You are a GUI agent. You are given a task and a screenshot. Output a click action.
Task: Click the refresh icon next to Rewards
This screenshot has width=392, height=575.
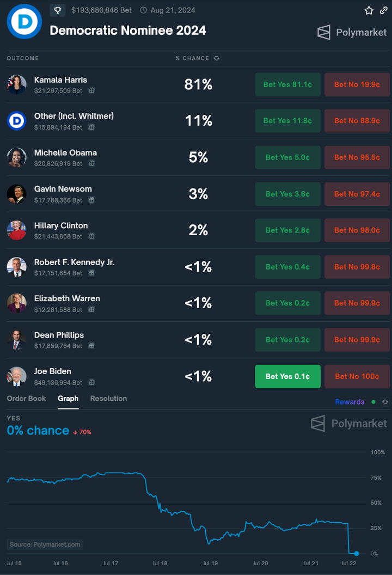[x=385, y=402]
